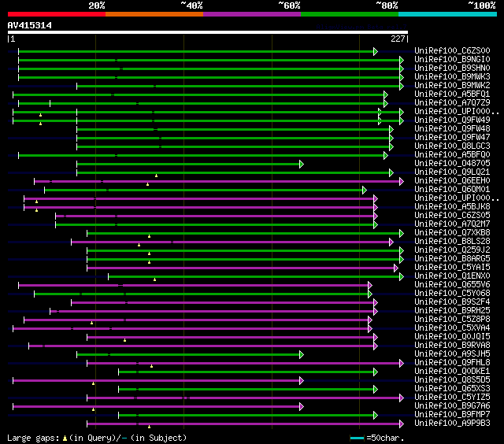Click the arrowhead ending the A5BFQ1 alignment

(386, 94)
